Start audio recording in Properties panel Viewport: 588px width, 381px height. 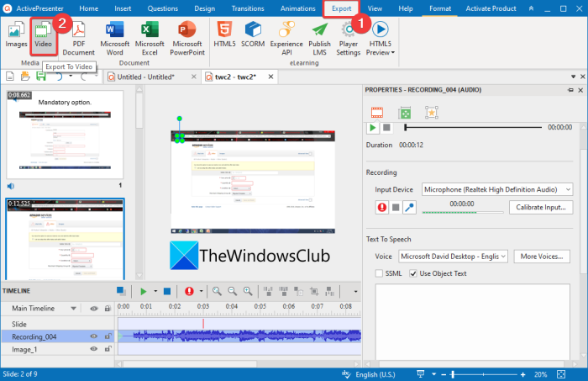(381, 207)
